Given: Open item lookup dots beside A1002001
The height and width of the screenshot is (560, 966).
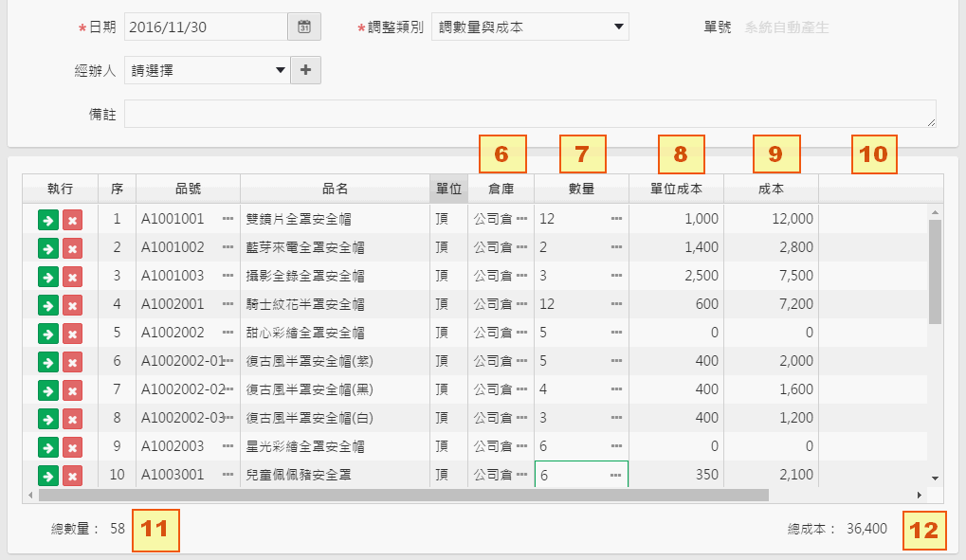Looking at the screenshot, I should (x=228, y=304).
